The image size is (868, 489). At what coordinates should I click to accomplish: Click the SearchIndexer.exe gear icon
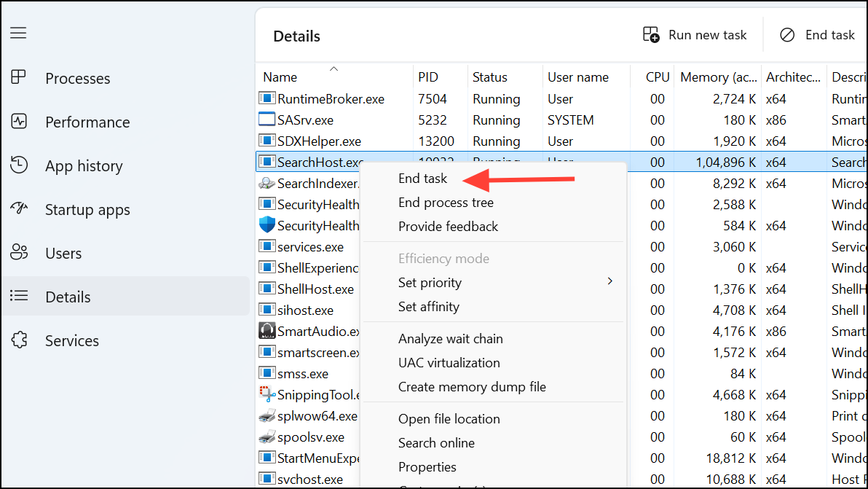[x=268, y=184]
